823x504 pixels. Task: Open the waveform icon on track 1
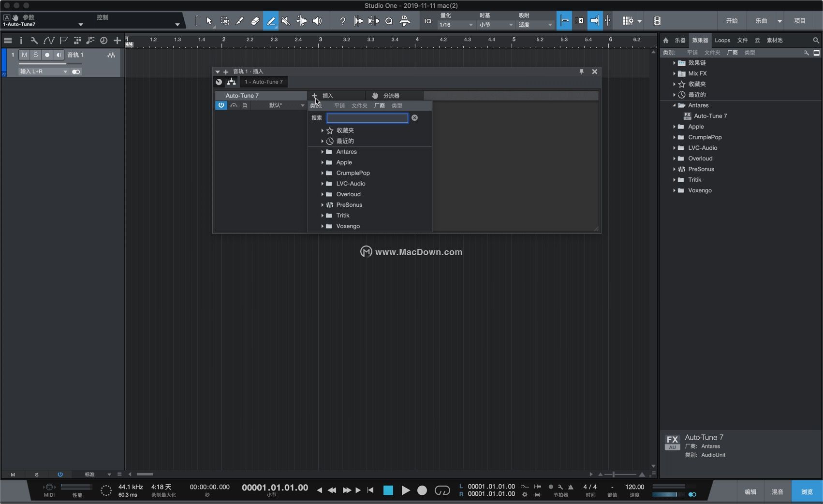tap(111, 55)
